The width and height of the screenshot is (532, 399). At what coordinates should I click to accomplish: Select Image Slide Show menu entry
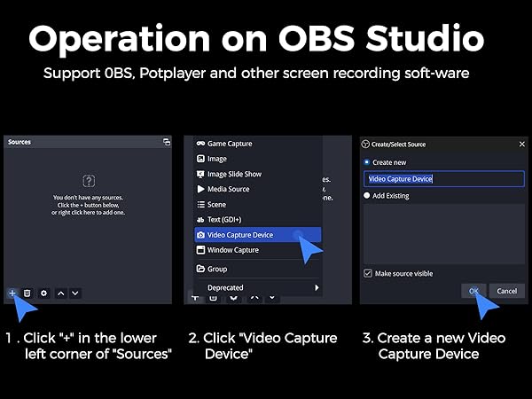click(258, 174)
